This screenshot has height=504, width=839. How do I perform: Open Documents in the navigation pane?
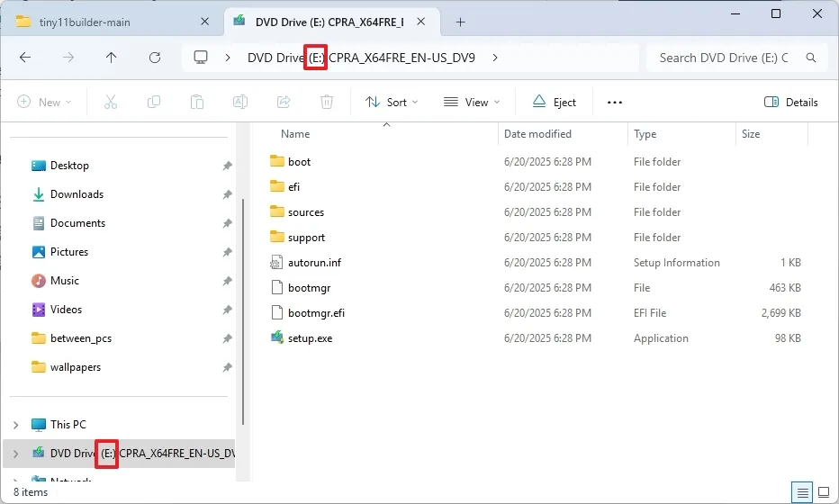click(77, 223)
